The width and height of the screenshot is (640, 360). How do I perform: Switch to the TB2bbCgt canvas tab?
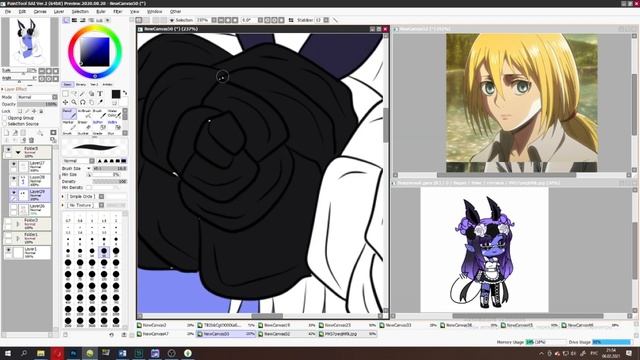pos(226,325)
